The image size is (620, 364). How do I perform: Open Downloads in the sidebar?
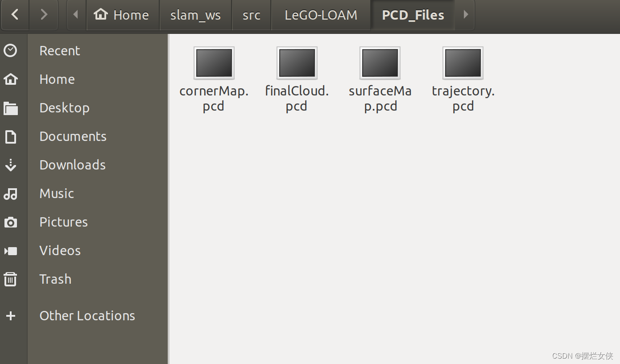tap(73, 165)
